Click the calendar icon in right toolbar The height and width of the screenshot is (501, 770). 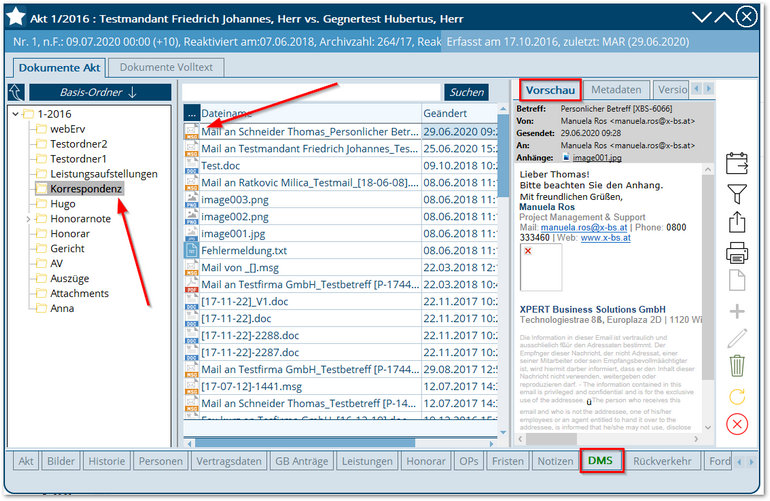click(x=737, y=163)
